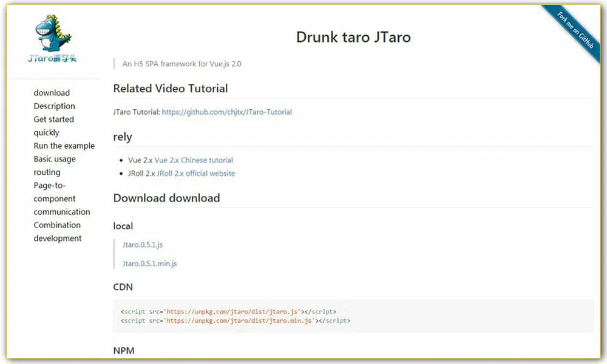Screen dimensions: 607x364
Task: Open the JTaro-Tutorial GitHub link
Action: (x=226, y=112)
